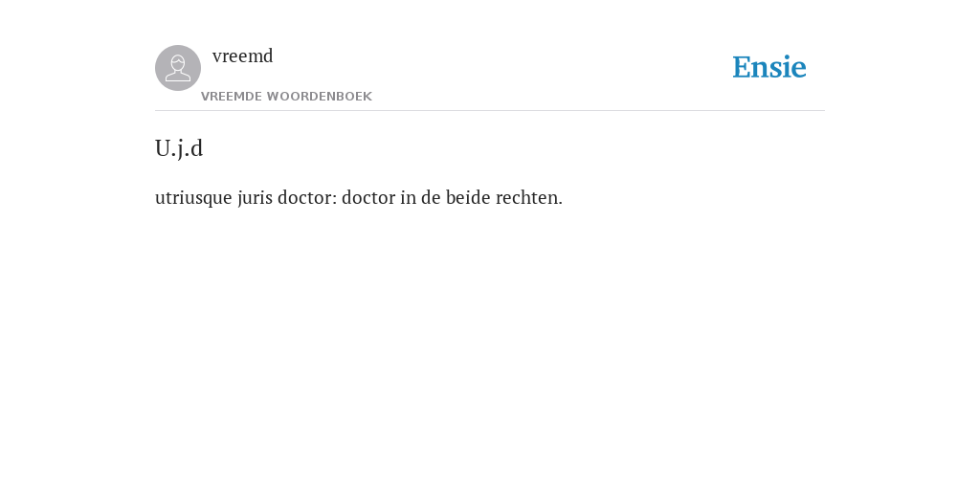This screenshot has height=490, width=980.
Task: Click the word WOORDENBOEK in the subtitle
Action: tap(320, 97)
